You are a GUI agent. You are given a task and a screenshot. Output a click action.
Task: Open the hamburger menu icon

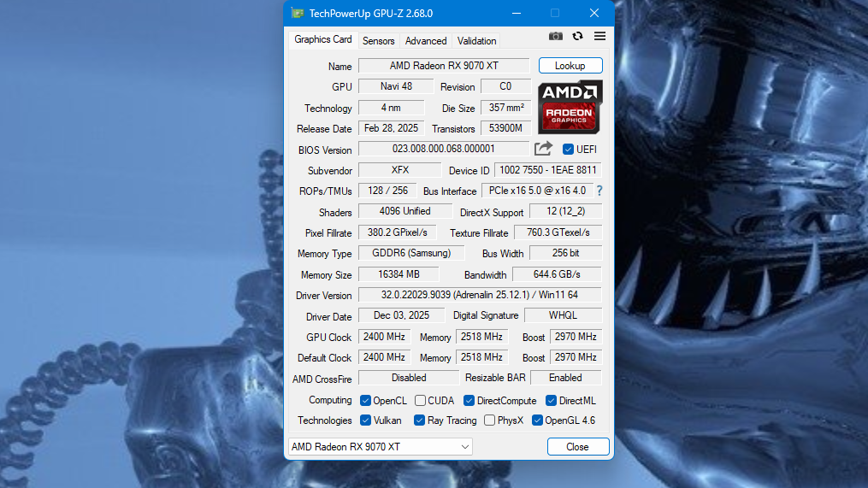(599, 36)
